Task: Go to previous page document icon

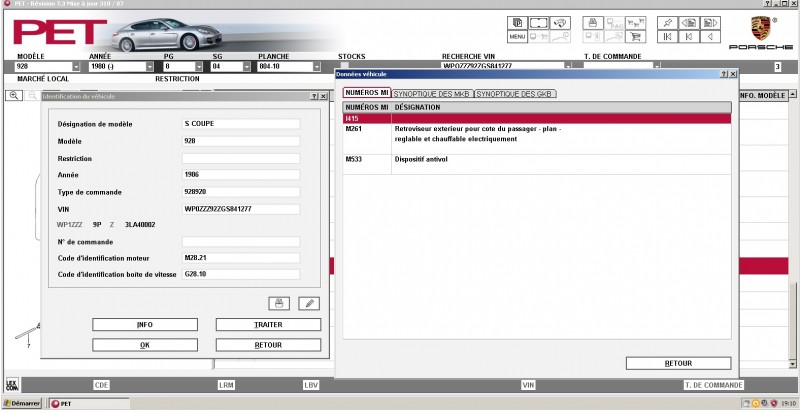Action: click(x=689, y=23)
